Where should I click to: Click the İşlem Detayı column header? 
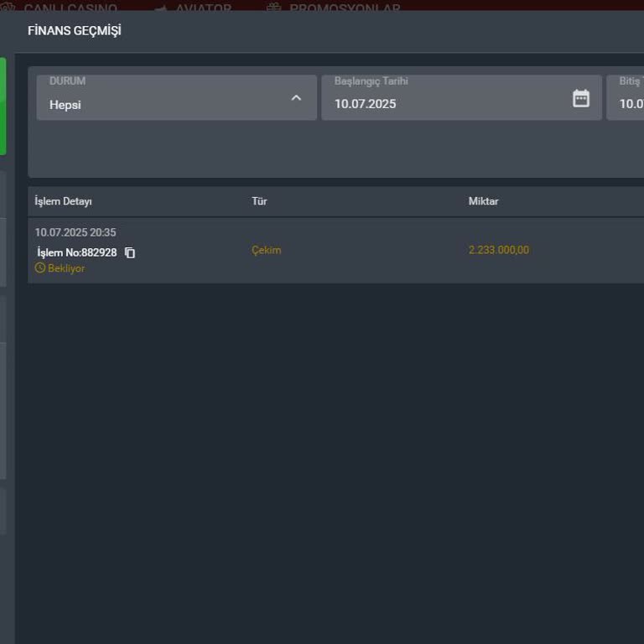coord(63,201)
